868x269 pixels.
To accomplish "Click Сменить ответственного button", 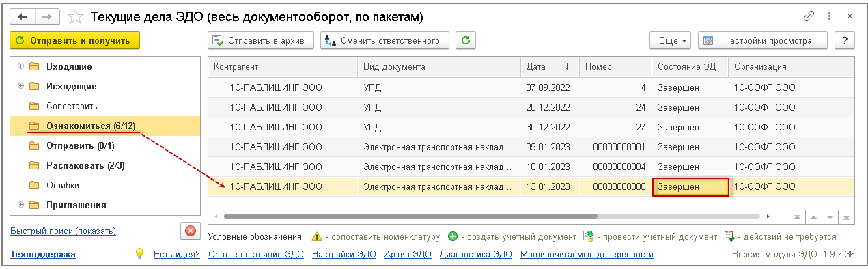I will (x=384, y=40).
